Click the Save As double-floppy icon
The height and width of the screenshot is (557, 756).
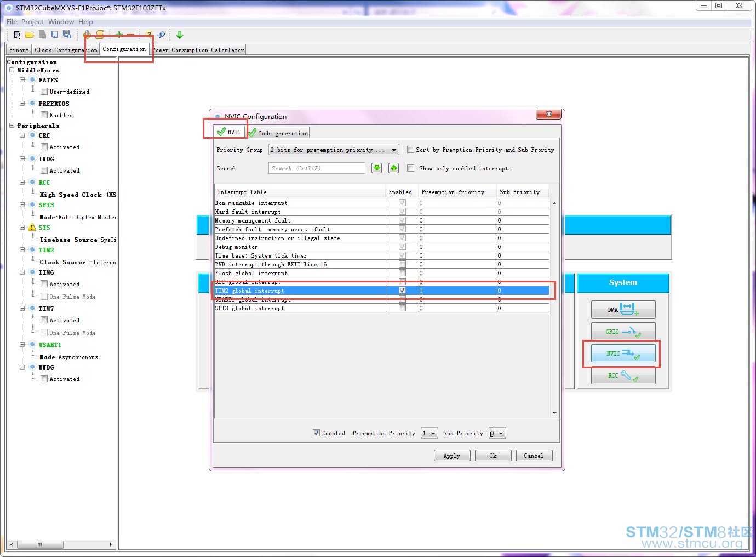tap(67, 35)
